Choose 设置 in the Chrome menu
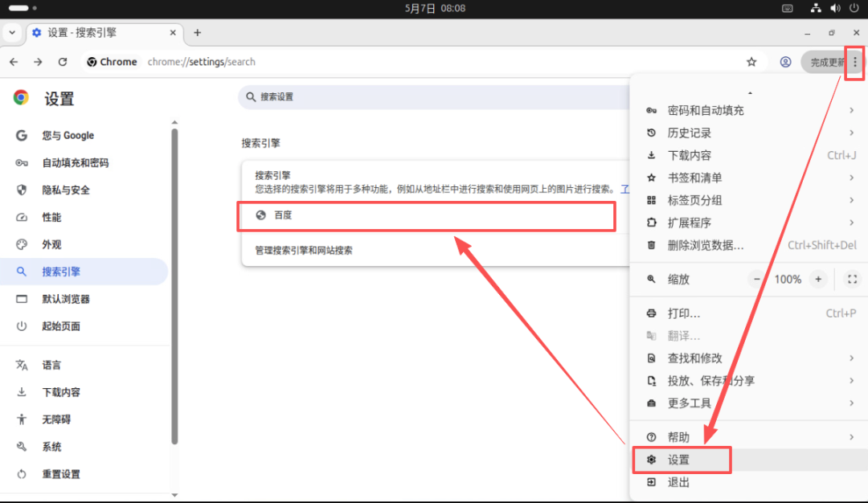868x503 pixels. (750, 460)
